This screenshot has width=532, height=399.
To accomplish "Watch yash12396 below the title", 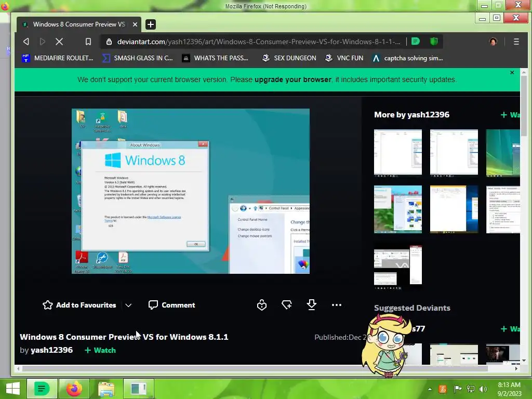I will [100, 350].
